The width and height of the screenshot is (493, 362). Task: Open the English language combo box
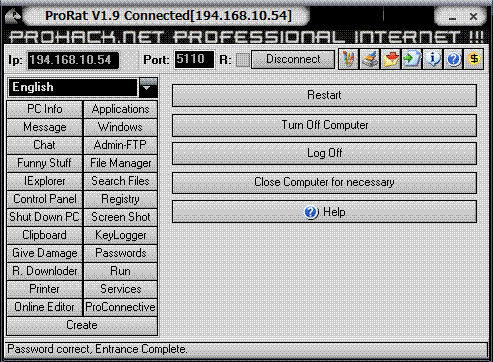coord(82,87)
